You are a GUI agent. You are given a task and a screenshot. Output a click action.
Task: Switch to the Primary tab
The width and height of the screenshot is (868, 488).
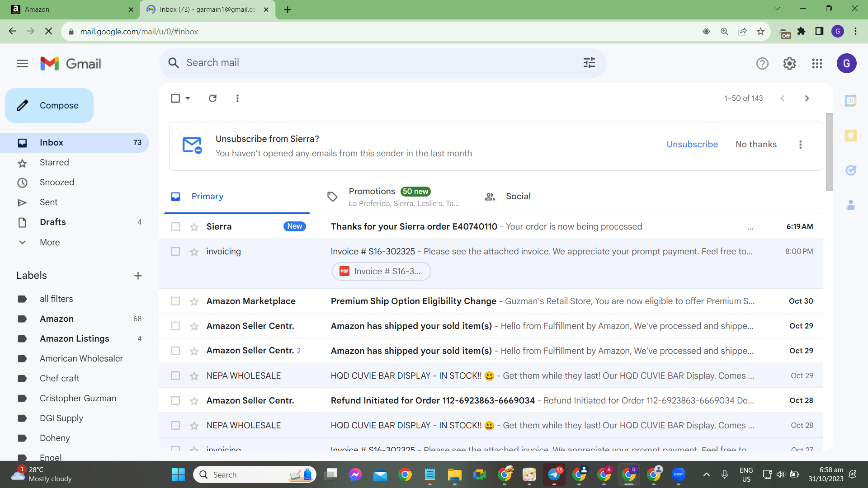[237, 197]
